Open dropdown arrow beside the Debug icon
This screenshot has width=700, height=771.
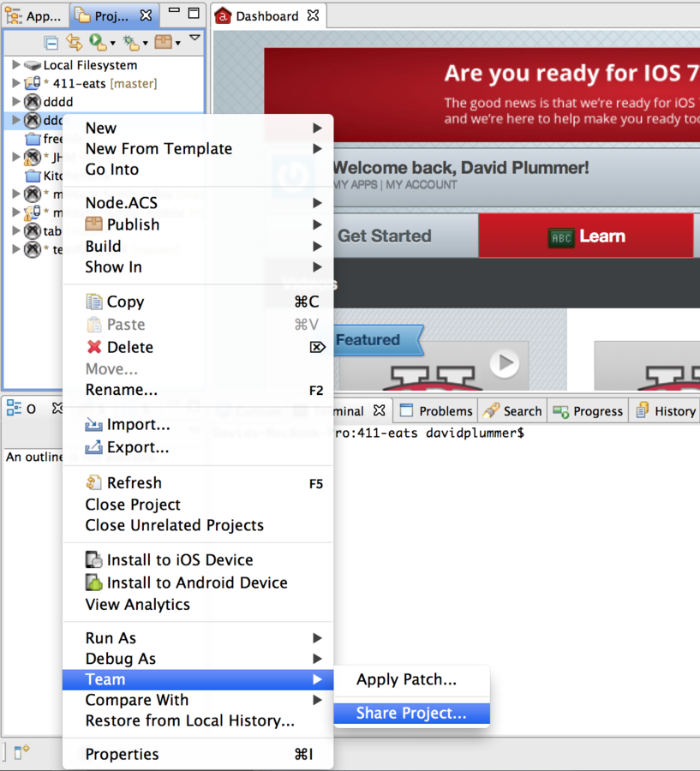tap(145, 44)
